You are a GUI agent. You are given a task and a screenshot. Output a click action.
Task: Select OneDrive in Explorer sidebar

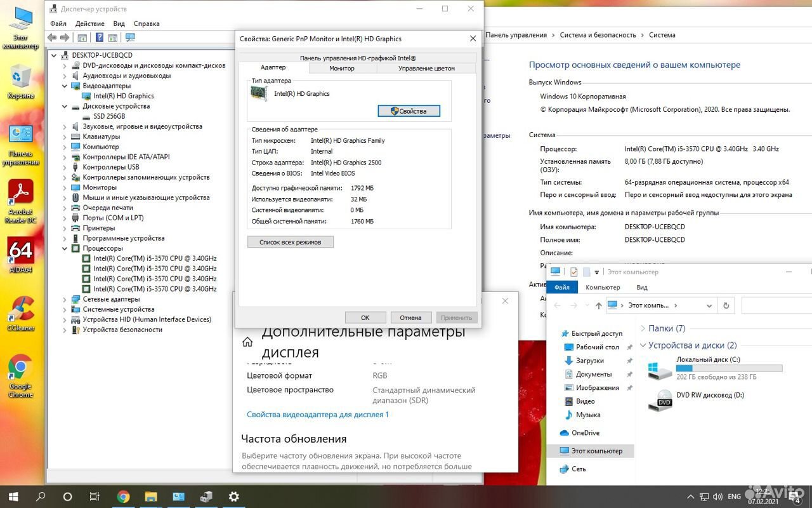tap(585, 433)
